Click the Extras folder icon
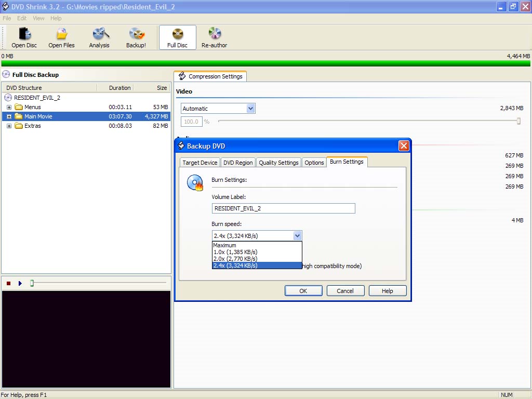The height and width of the screenshot is (399, 532). pyautogui.click(x=19, y=126)
